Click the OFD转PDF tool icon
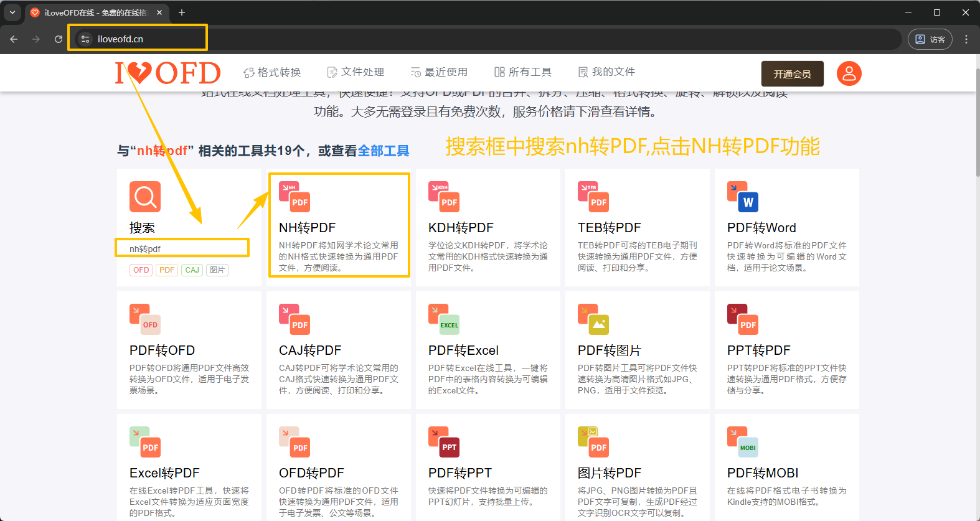Viewport: 980px width, 521px height. pyautogui.click(x=294, y=442)
